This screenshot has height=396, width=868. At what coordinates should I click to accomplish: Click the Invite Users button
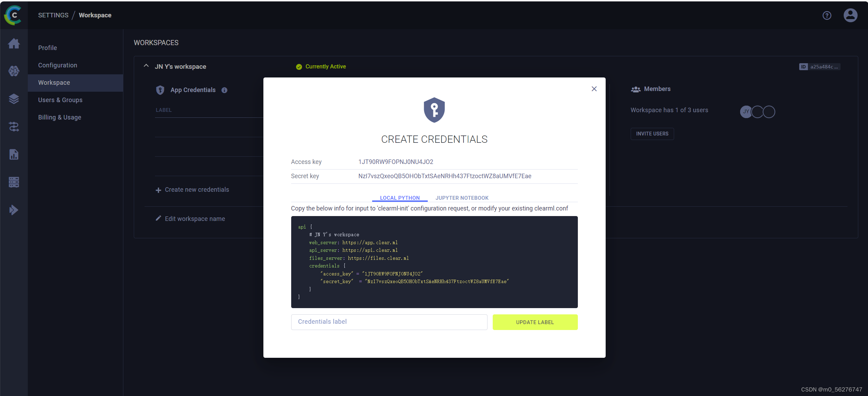(x=652, y=134)
